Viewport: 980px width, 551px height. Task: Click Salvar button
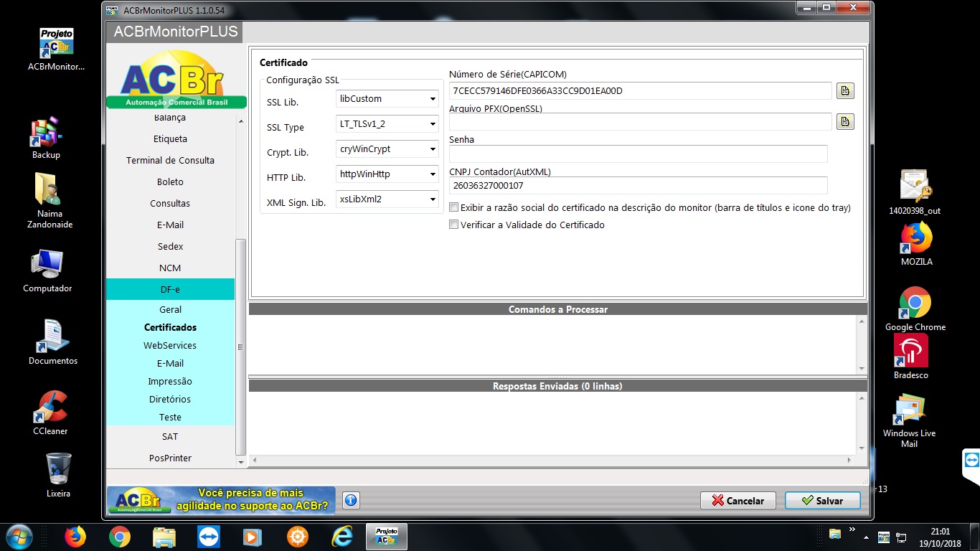[822, 501]
